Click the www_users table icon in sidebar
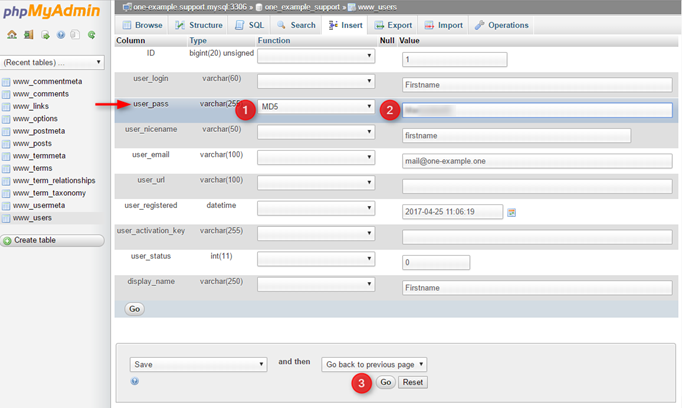Image resolution: width=682 pixels, height=408 pixels. point(7,218)
